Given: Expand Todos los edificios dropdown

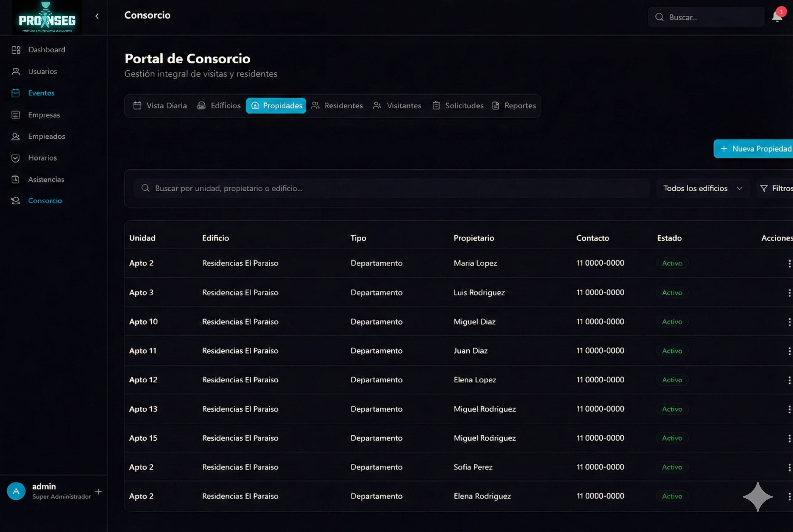Looking at the screenshot, I should [703, 188].
